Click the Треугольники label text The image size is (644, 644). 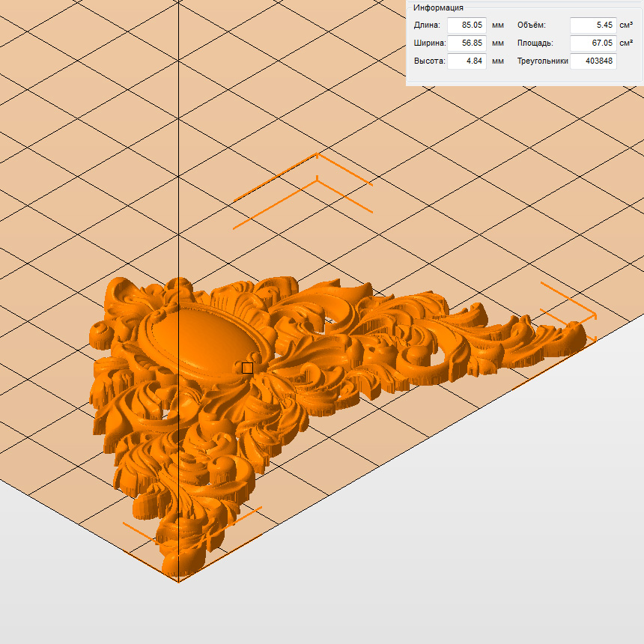[x=542, y=61]
